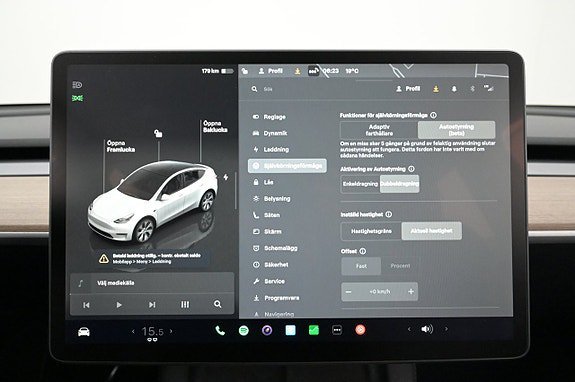Skip to previous track

(86, 305)
